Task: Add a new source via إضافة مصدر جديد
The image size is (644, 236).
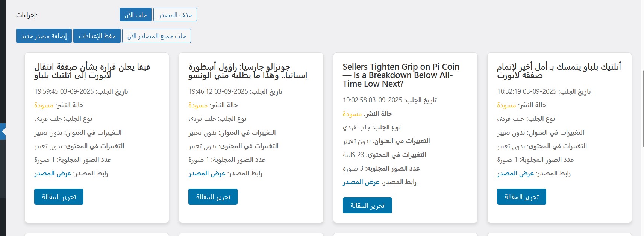Action: click(44, 36)
